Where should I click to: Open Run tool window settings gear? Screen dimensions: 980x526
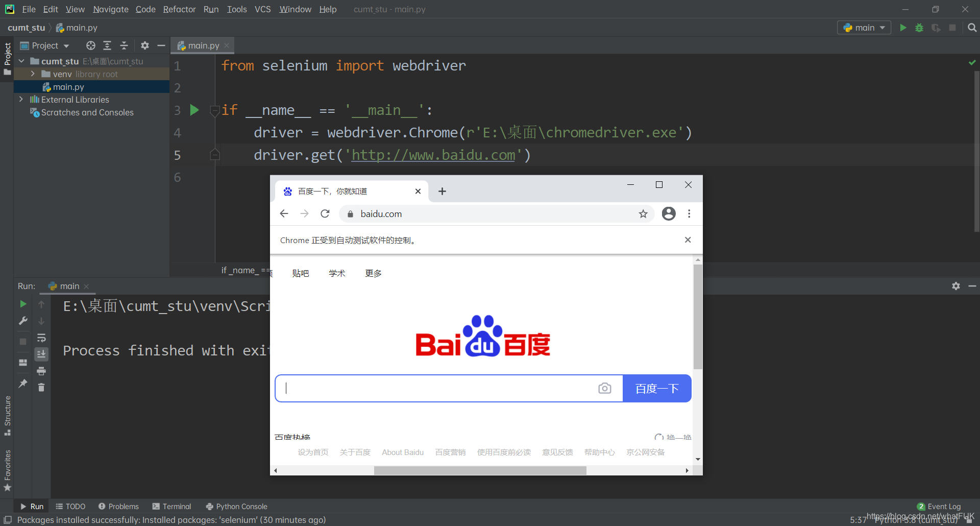(955, 286)
